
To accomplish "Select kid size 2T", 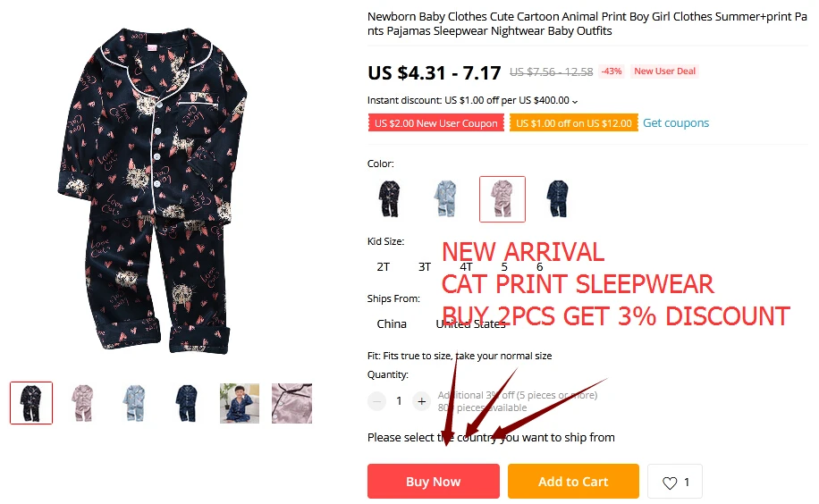I will 384,267.
